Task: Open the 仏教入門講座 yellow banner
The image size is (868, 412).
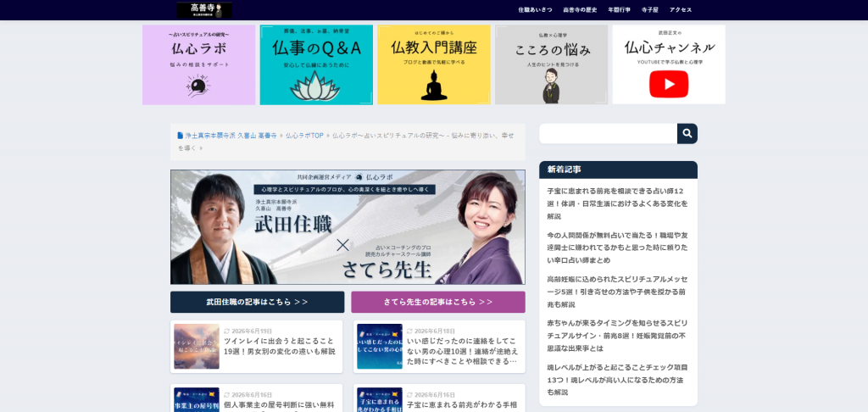Action: (x=434, y=64)
